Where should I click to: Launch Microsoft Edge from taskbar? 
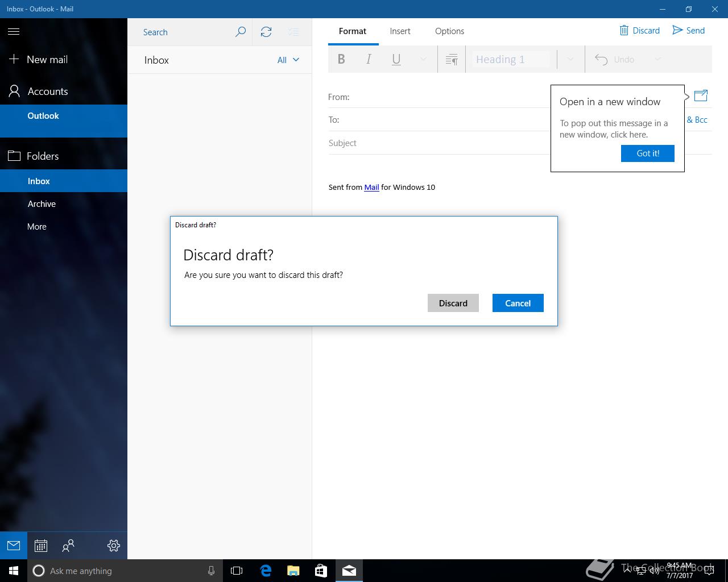coord(265,571)
